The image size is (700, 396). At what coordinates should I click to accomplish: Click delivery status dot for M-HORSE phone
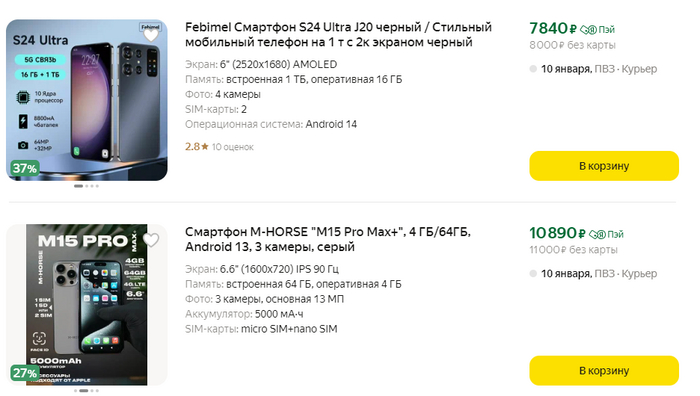coord(533,274)
